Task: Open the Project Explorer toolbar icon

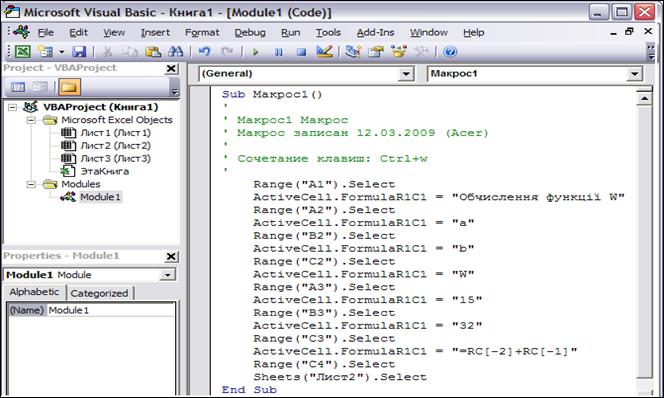Action: 353,52
